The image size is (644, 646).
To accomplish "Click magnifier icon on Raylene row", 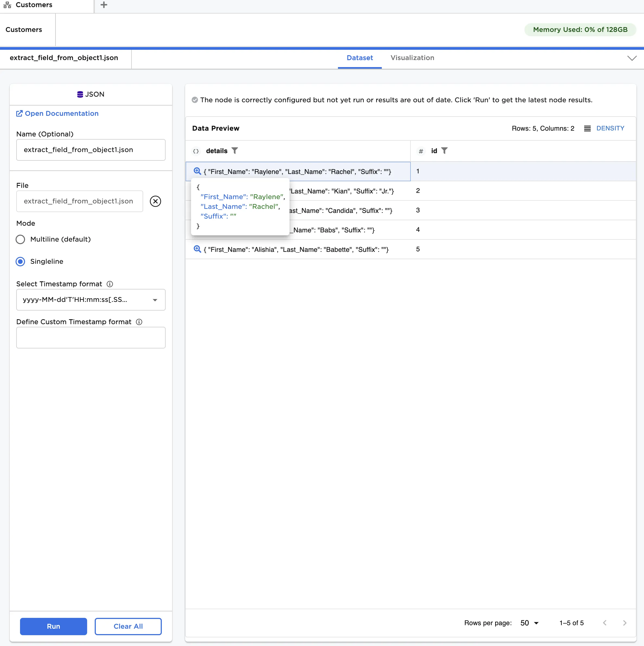I will [x=197, y=171].
